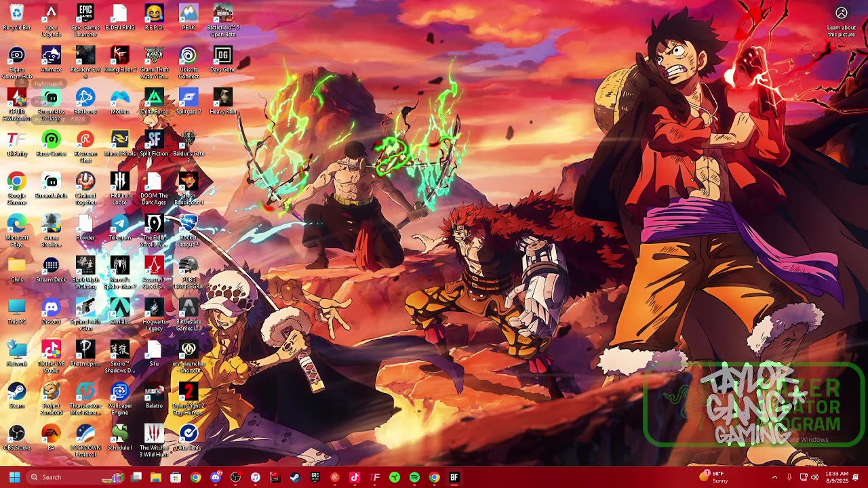
Task: Launch the Apex Legends shortcut
Action: pos(51,20)
